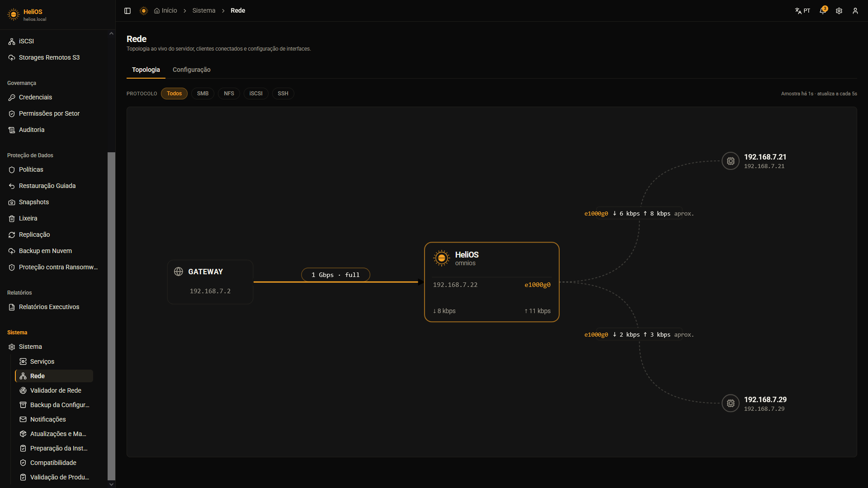This screenshot has width=868, height=488.
Task: Click the gateway address 192.168.7.2
Action: coord(210,291)
